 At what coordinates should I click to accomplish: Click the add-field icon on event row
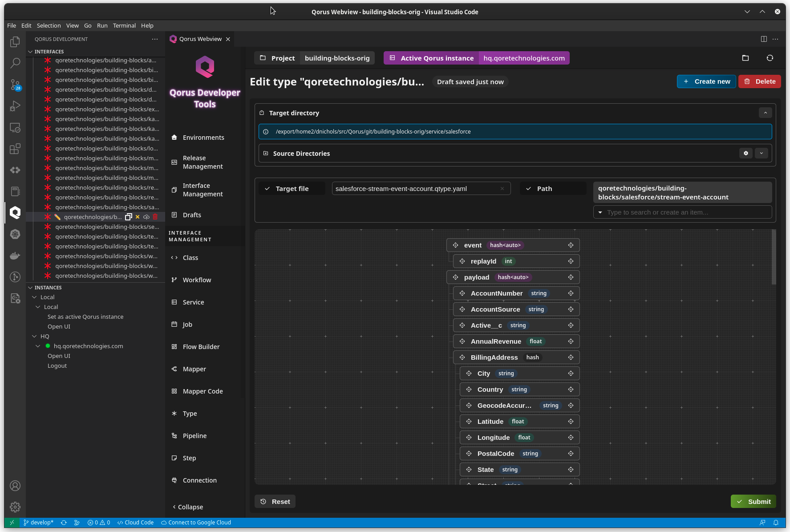[571, 245]
